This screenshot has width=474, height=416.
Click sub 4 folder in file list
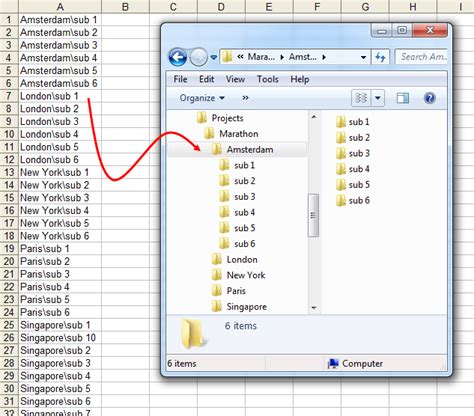(x=353, y=169)
